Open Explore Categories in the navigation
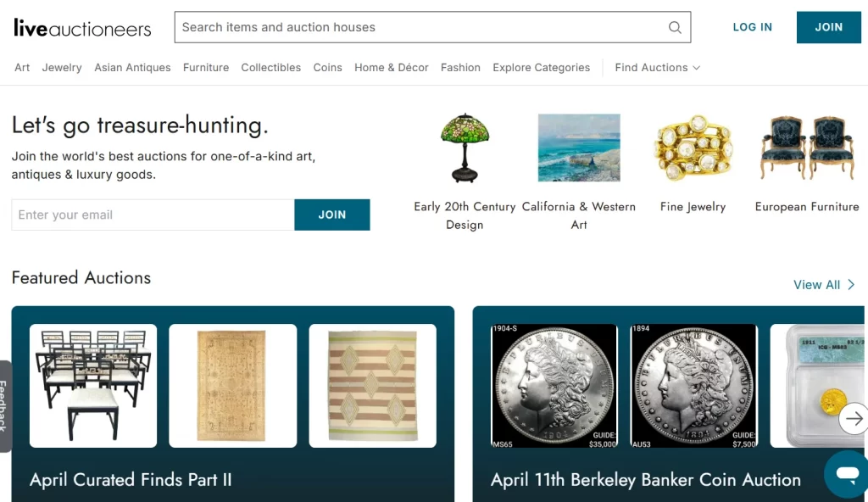This screenshot has width=868, height=502. [541, 68]
